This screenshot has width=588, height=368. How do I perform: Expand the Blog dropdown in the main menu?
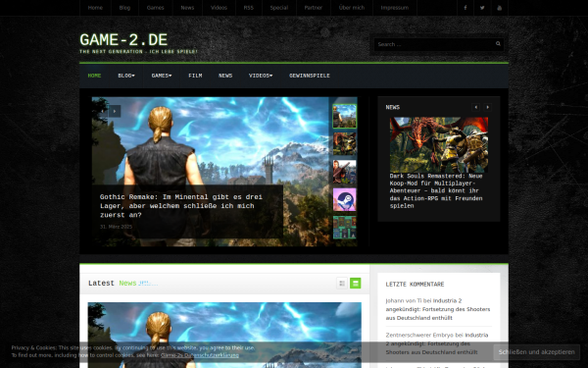[126, 76]
